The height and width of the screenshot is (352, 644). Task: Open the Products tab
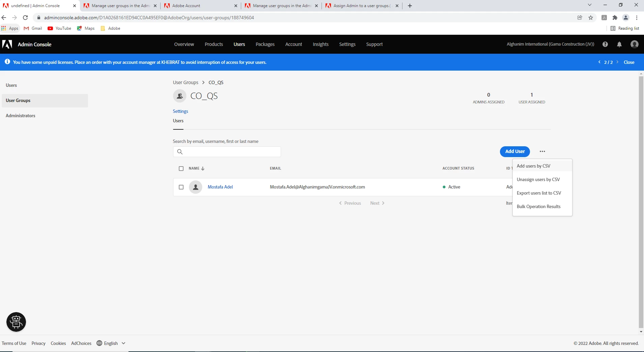214,44
